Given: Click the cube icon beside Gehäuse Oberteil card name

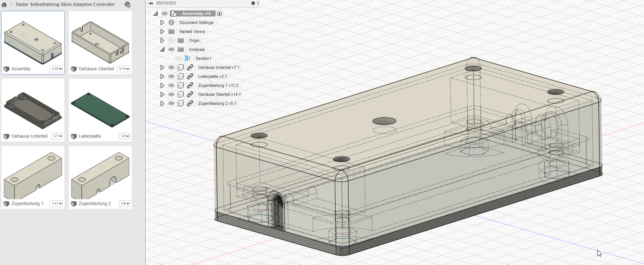Looking at the screenshot, I should [74, 69].
